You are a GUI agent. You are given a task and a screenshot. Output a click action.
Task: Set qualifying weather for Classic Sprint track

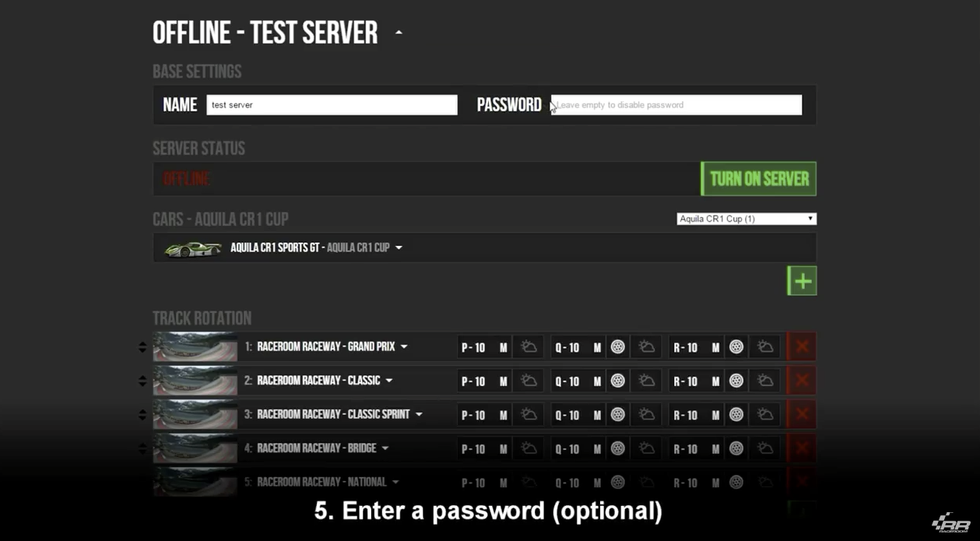pos(646,415)
